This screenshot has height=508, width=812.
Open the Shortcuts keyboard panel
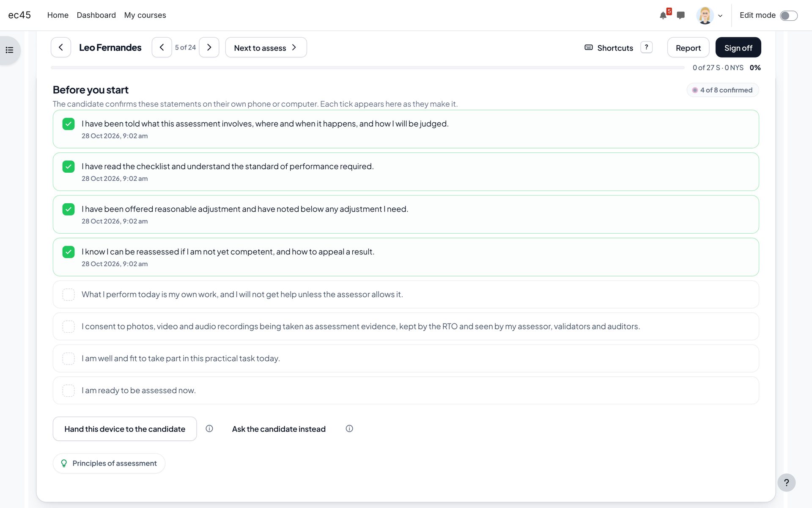tap(609, 48)
